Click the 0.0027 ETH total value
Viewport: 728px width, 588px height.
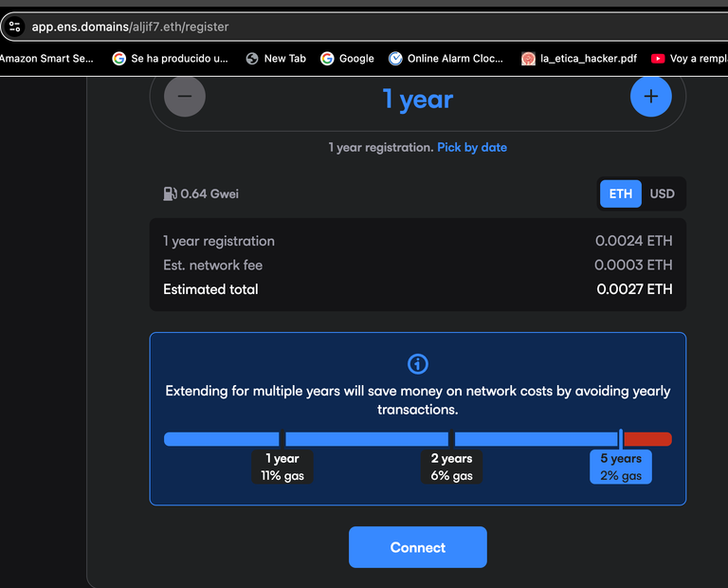(x=634, y=289)
